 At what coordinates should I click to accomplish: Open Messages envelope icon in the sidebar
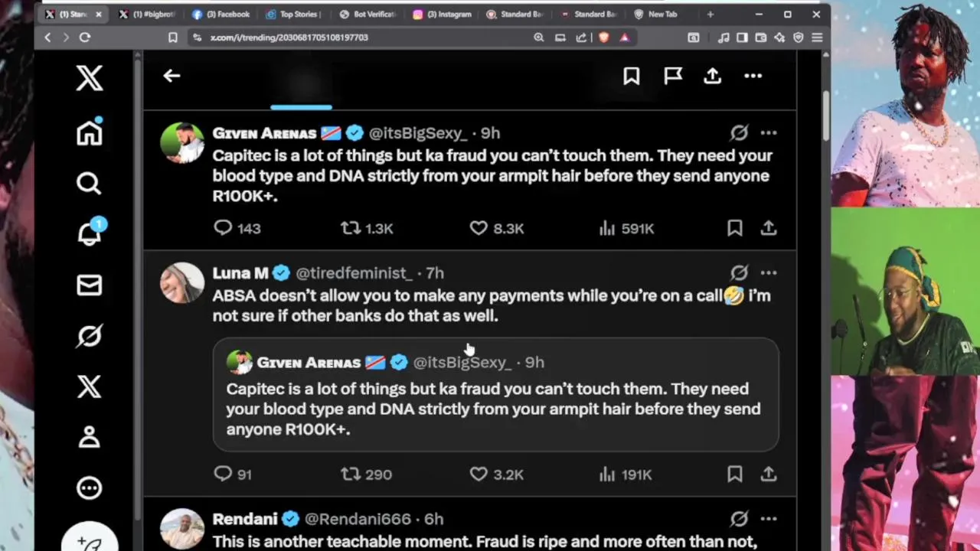coord(90,285)
